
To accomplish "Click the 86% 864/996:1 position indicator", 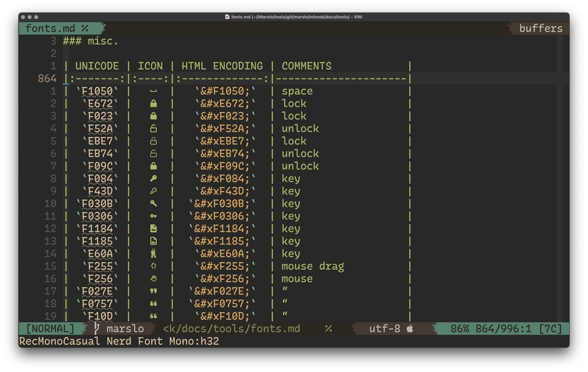I will coord(491,329).
